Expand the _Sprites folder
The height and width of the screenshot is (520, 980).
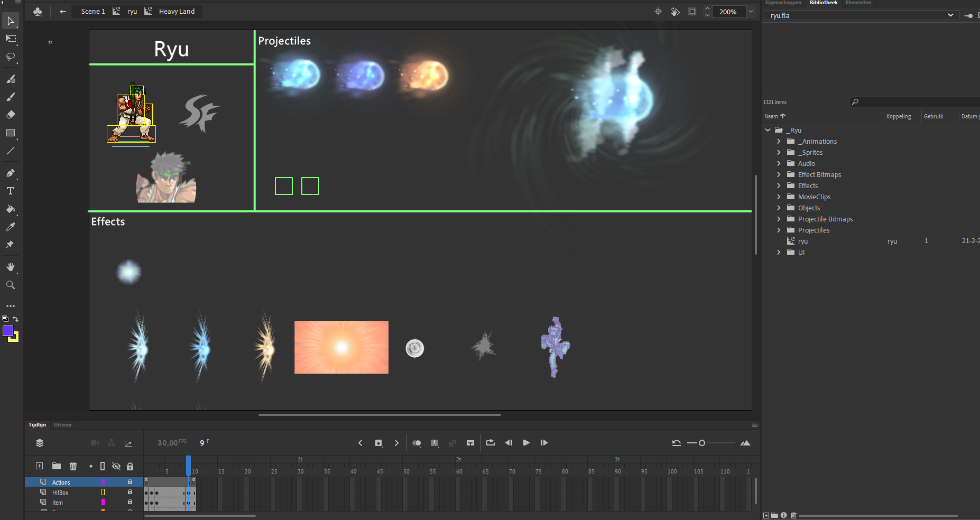click(x=779, y=152)
